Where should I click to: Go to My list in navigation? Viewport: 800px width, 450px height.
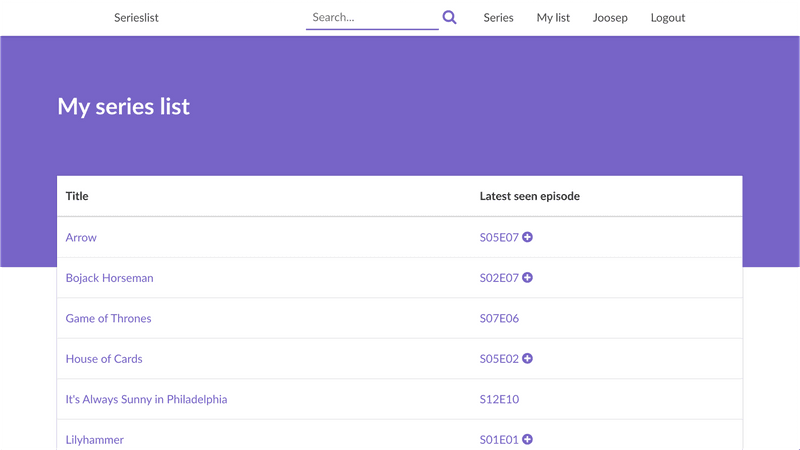553,18
